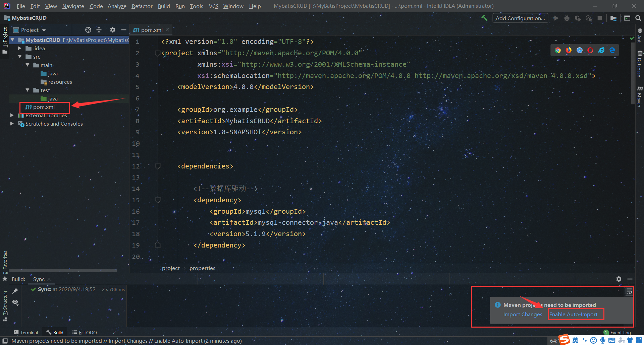Open pom.xml in Opera browser icon
Image resolution: width=644 pixels, height=345 pixels.
590,50
